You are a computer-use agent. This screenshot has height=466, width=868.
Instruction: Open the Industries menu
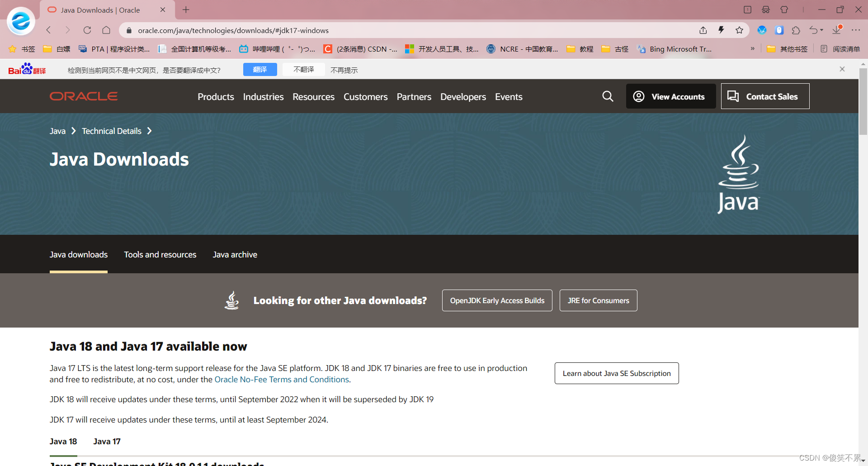pyautogui.click(x=263, y=97)
